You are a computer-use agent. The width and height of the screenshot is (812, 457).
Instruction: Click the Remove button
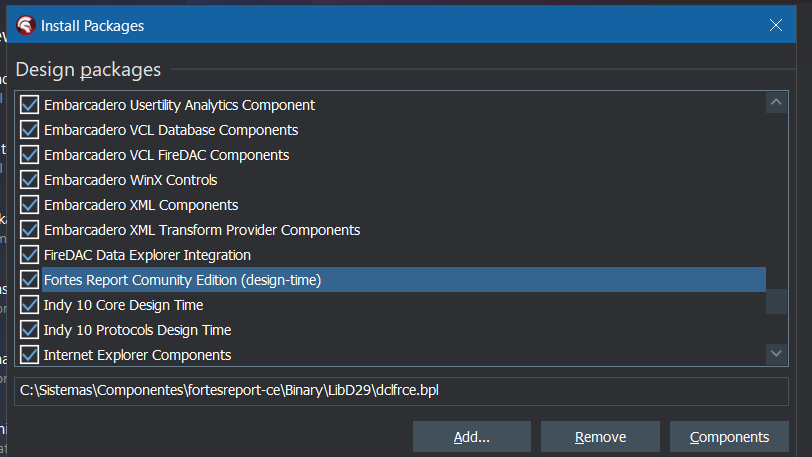(600, 437)
